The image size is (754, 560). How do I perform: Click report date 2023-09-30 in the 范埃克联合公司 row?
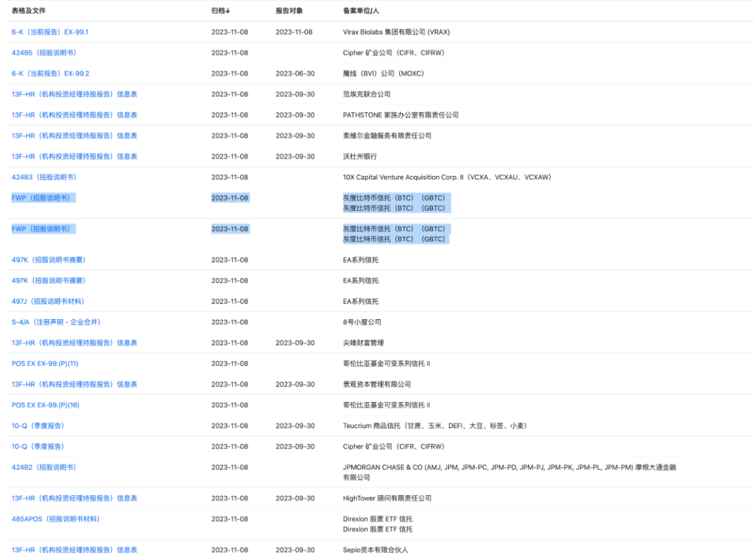[x=295, y=94]
